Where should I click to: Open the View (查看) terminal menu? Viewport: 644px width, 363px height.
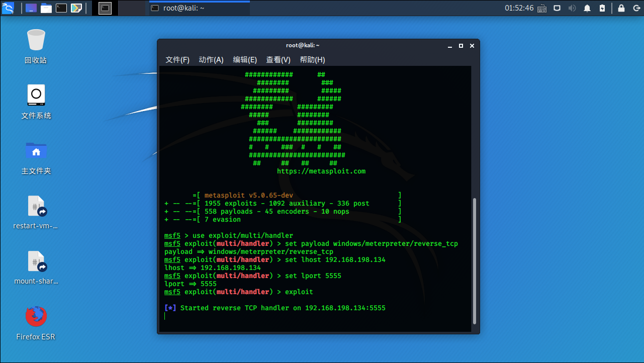[x=278, y=60]
